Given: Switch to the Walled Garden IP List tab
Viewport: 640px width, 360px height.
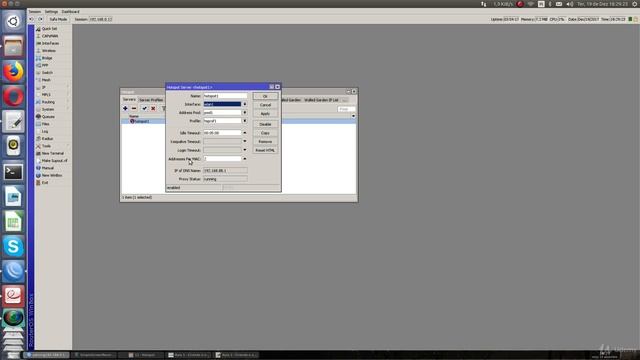Looking at the screenshot, I should (321, 100).
